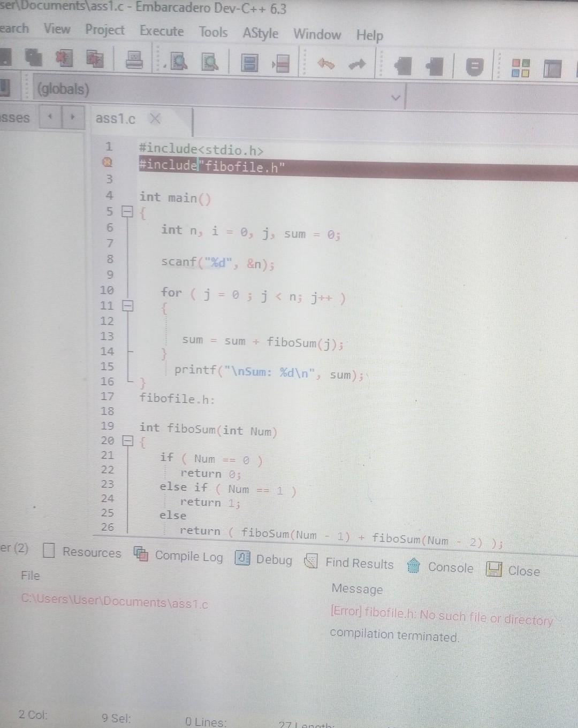The image size is (578, 728).
Task: Click the Close label in bottom panel
Action: 524,571
